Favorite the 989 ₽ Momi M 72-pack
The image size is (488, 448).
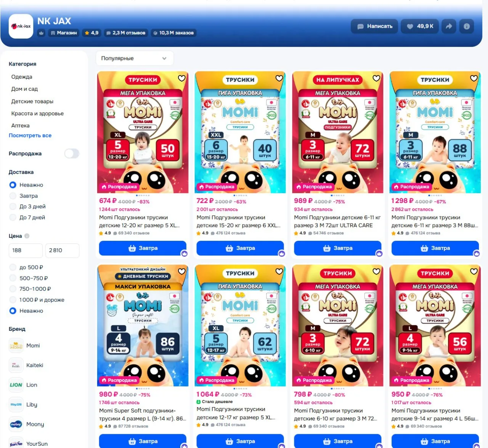[377, 78]
